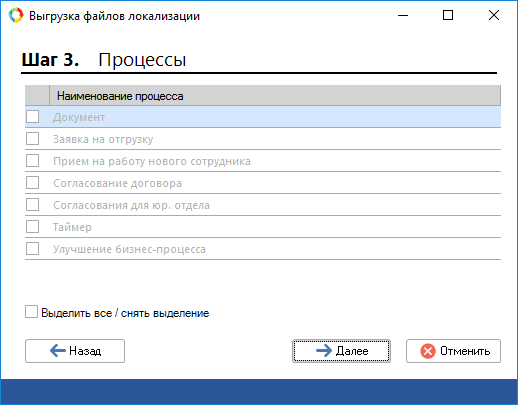This screenshot has height=405, width=518.
Task: Check Прием на работу нового сотрудника
Action: point(32,161)
